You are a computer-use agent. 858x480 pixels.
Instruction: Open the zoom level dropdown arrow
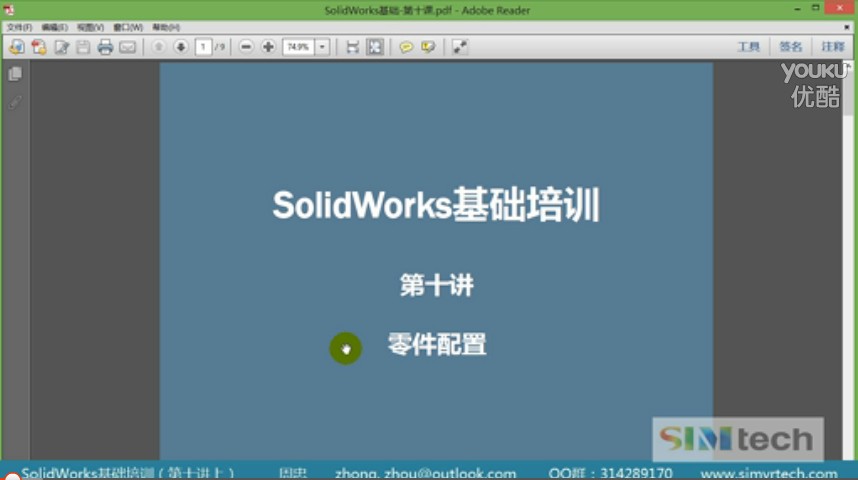(322, 47)
